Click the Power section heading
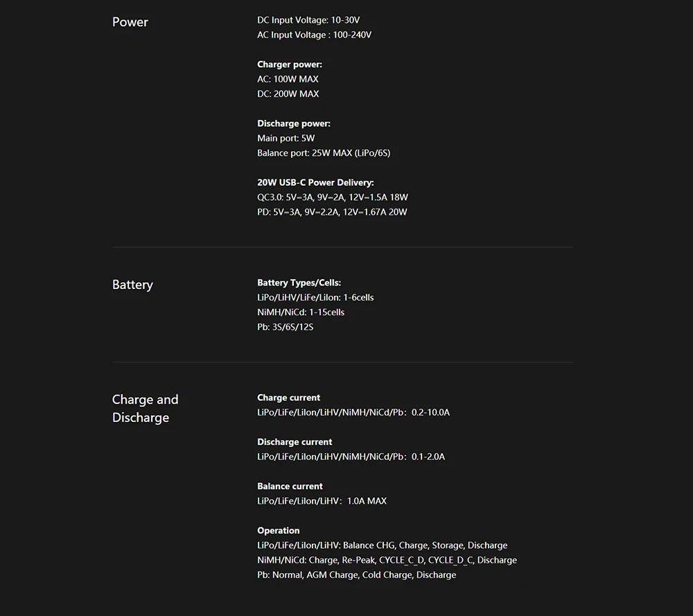The height and width of the screenshot is (616, 693). 130,22
